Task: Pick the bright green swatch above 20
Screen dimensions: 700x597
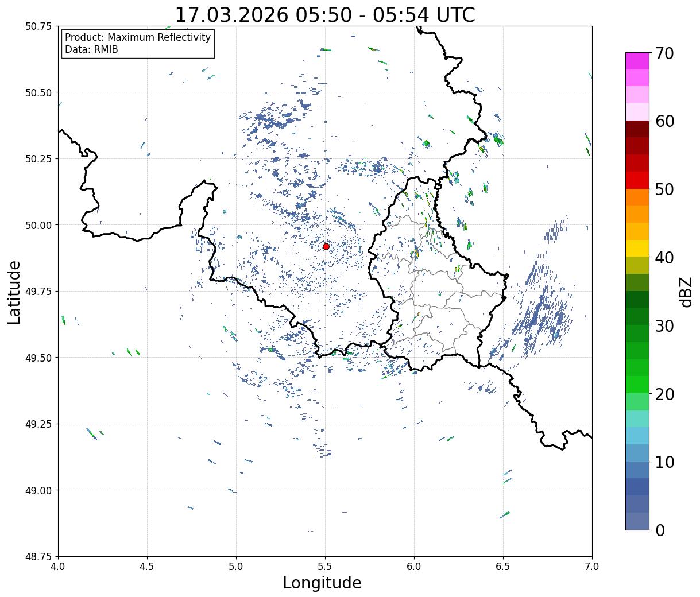Action: pyautogui.click(x=637, y=385)
